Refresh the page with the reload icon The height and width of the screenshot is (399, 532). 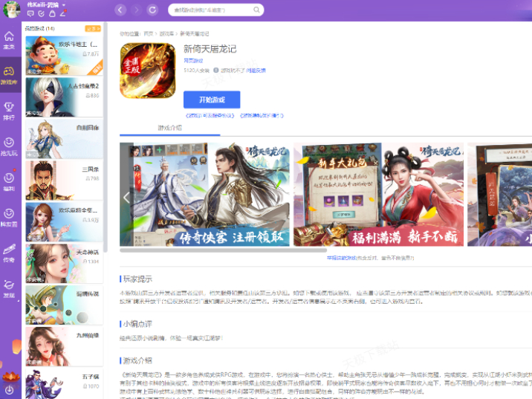click(x=152, y=10)
